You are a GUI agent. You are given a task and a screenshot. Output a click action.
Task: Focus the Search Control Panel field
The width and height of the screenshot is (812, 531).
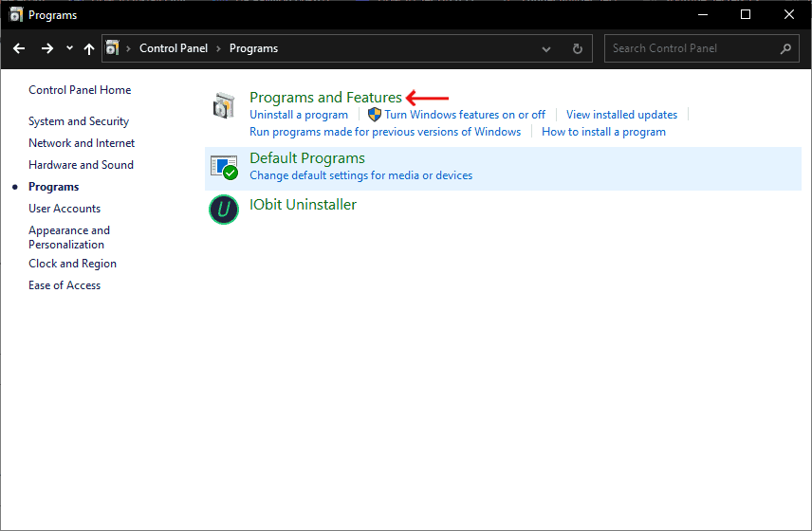(702, 48)
